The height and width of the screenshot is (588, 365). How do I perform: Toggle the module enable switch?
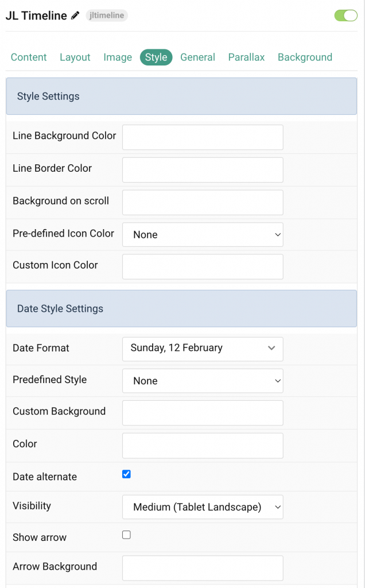pyautogui.click(x=345, y=16)
